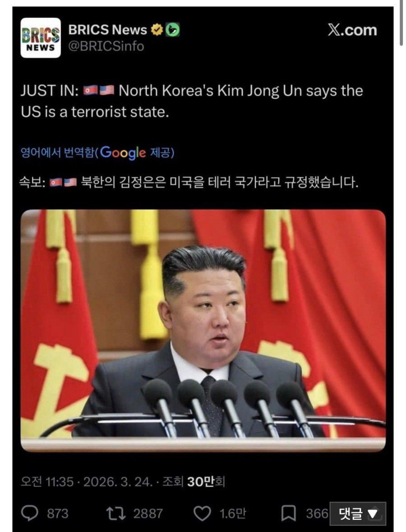Click the page scrollbar at right edge
Viewport: 406px width, 532px height.
tap(401, 24)
